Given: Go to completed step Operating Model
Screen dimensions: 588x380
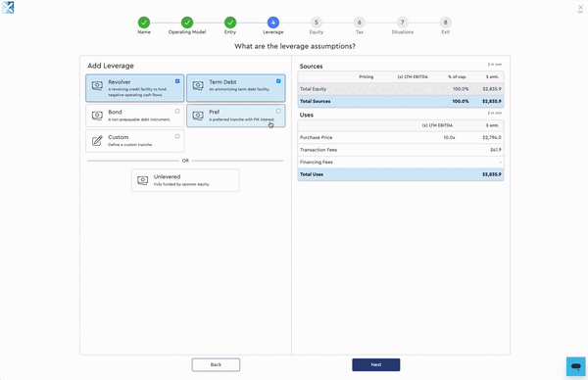Looking at the screenshot, I should [187, 23].
